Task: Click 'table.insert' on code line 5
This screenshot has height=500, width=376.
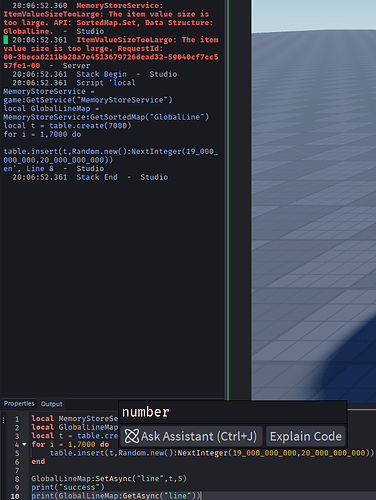Action: tap(77, 453)
